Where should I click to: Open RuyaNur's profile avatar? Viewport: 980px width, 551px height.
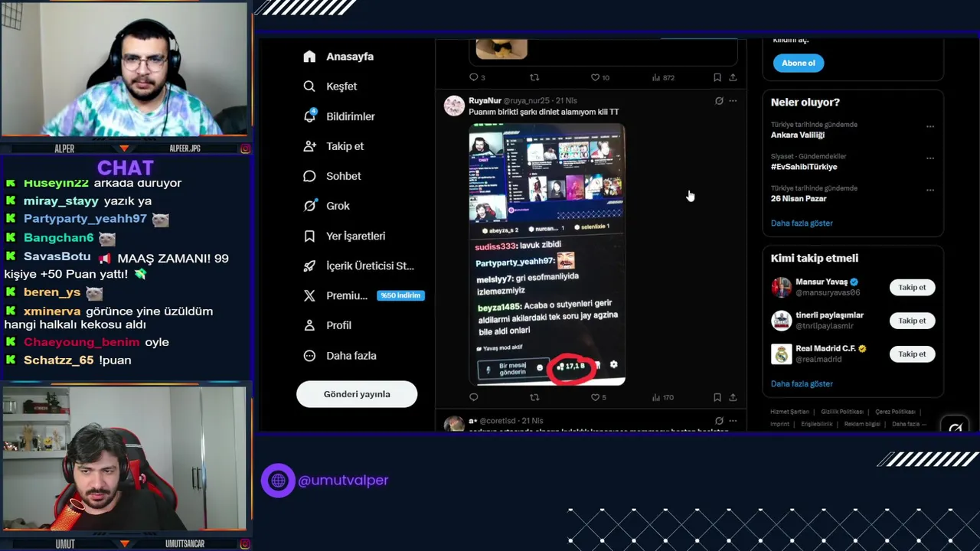pos(454,106)
